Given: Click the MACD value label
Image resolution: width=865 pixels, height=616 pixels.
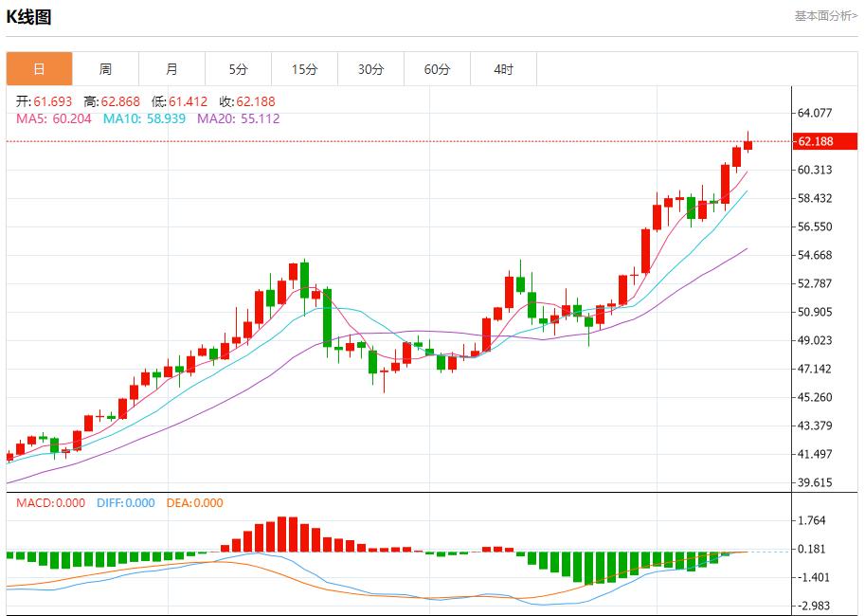Looking at the screenshot, I should click(x=50, y=503).
